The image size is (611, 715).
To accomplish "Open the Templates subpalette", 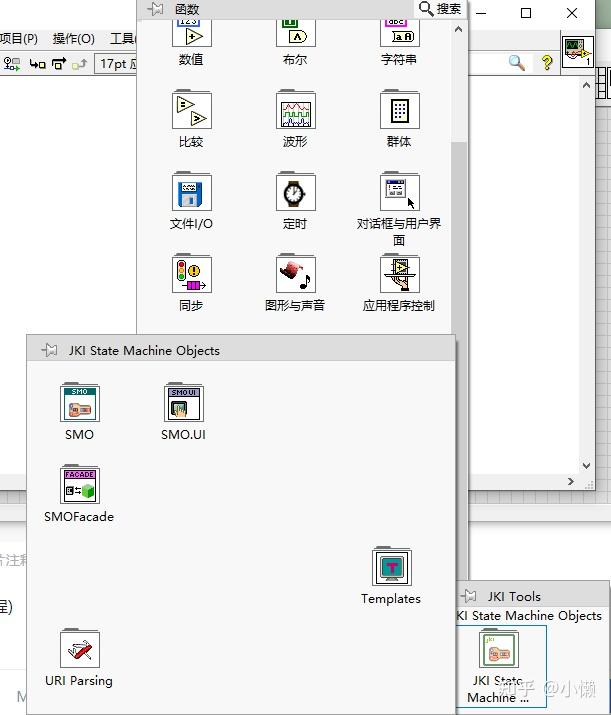I will [392, 566].
